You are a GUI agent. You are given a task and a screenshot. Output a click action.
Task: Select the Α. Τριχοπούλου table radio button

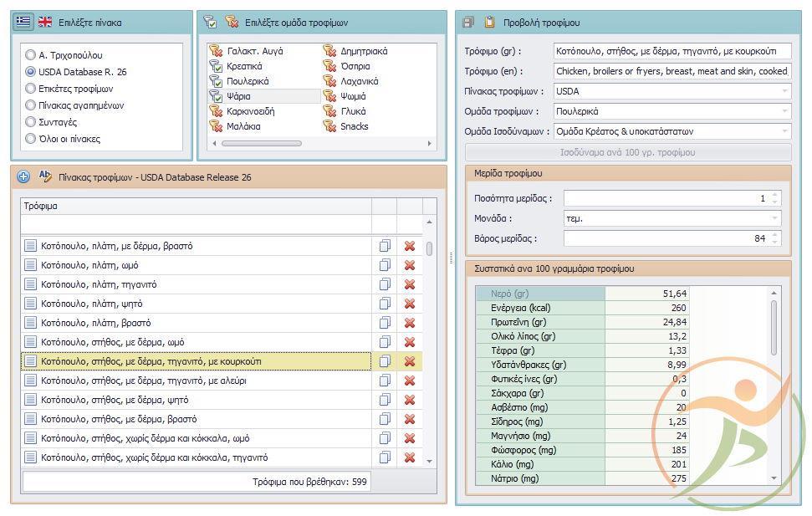(x=31, y=55)
